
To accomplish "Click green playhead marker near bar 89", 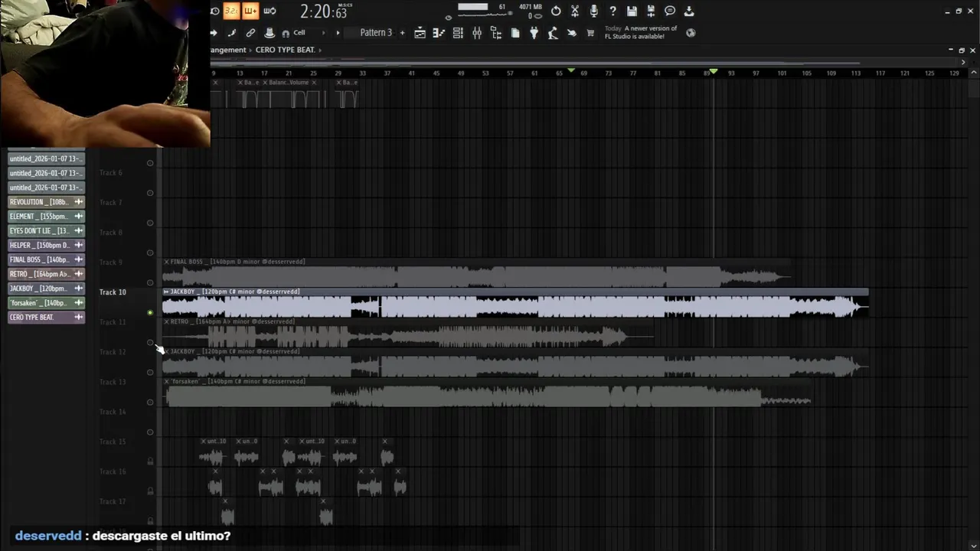I will click(714, 70).
